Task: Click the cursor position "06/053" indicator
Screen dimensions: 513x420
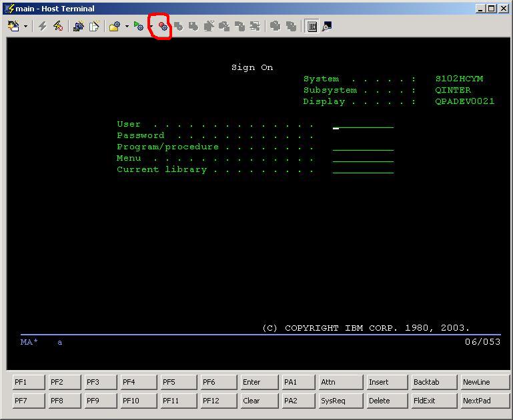Action: (482, 342)
